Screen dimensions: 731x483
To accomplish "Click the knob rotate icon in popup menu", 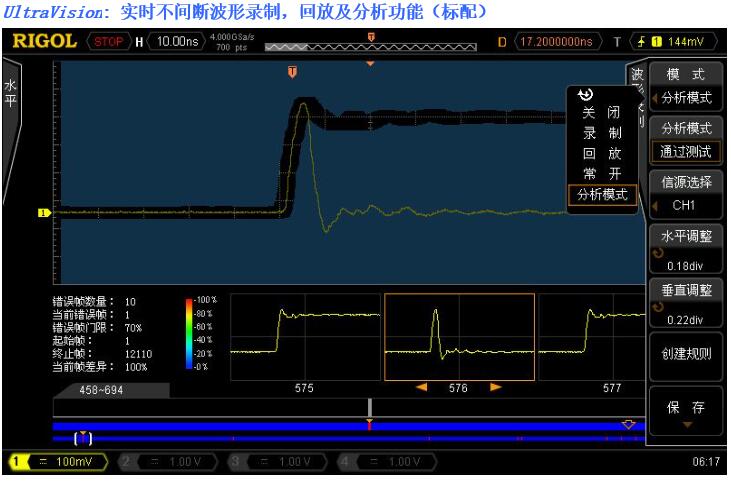I will 586,94.
